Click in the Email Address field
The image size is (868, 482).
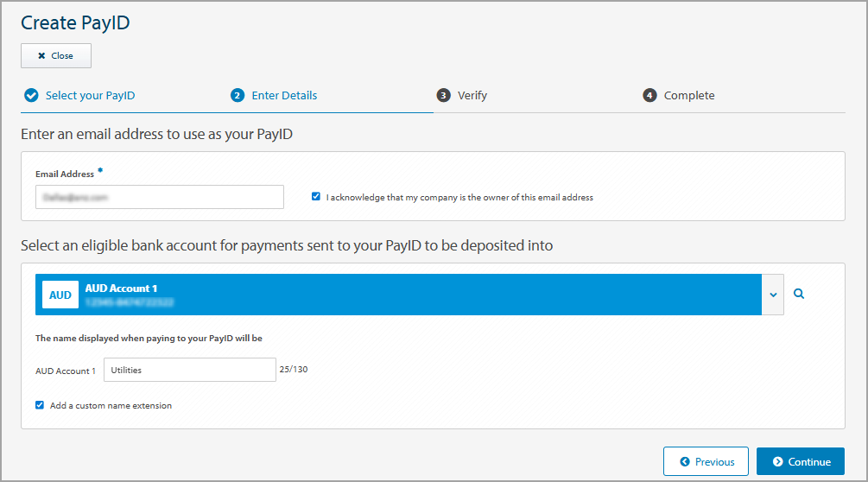click(160, 197)
